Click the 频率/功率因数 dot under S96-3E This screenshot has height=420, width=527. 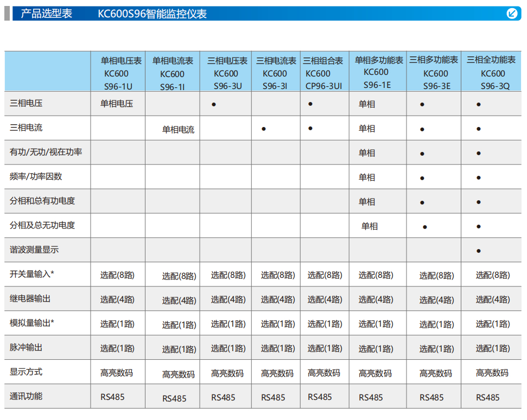pos(422,178)
